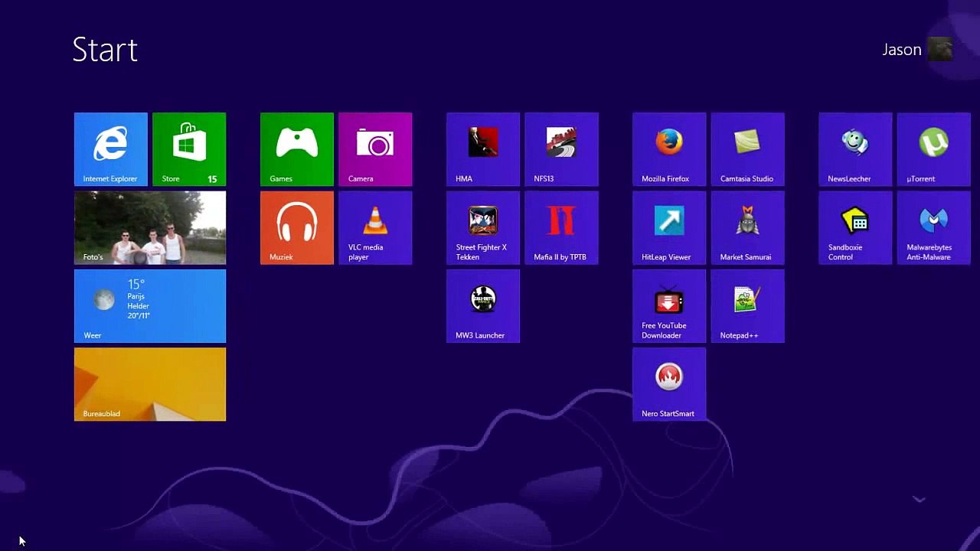Start VLC media player
This screenshot has width=980, height=551.
375,227
